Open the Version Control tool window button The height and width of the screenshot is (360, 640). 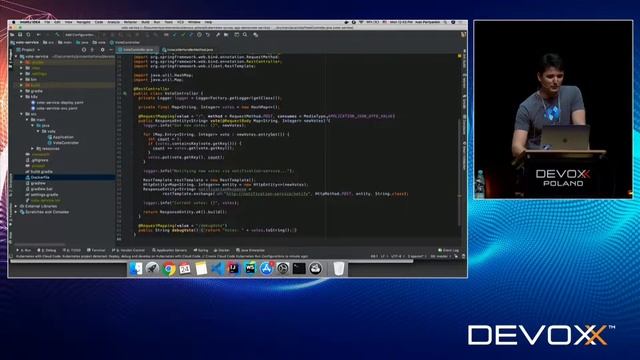tap(129, 250)
